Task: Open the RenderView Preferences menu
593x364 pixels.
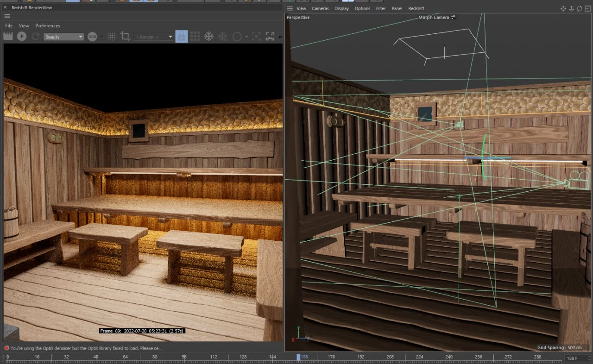Action: pos(48,25)
